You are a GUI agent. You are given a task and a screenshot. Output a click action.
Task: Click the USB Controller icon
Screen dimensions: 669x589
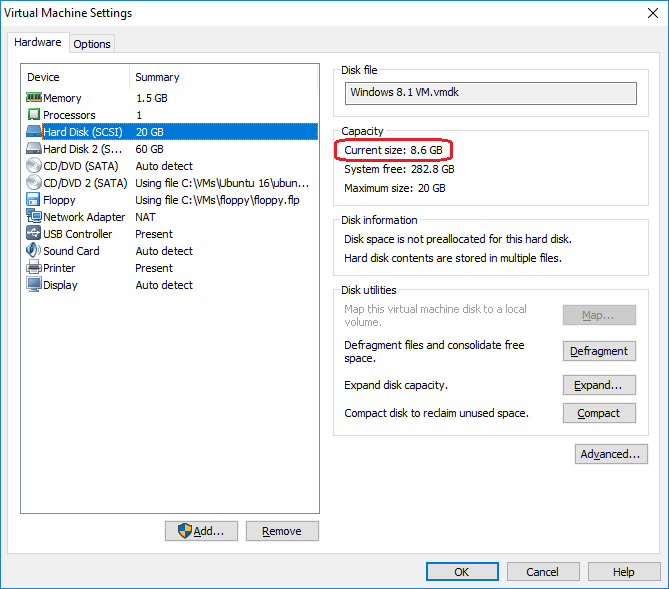coord(33,233)
